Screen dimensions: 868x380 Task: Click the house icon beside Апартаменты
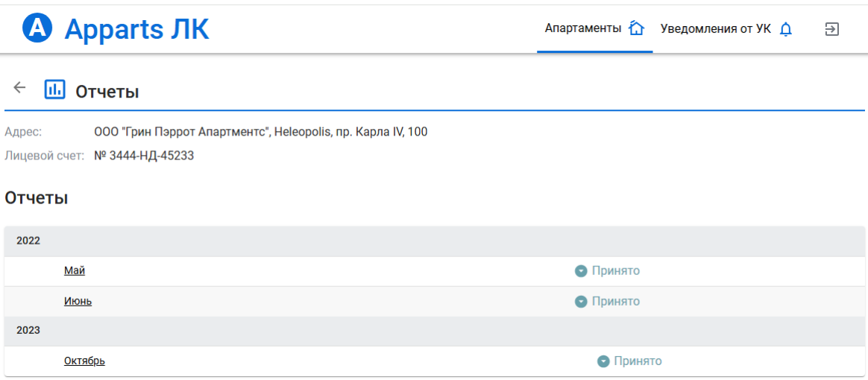click(x=636, y=29)
